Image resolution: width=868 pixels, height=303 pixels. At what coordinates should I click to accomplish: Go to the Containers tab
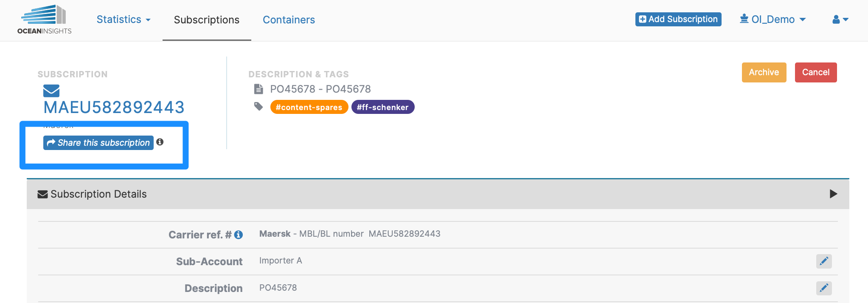click(x=289, y=20)
